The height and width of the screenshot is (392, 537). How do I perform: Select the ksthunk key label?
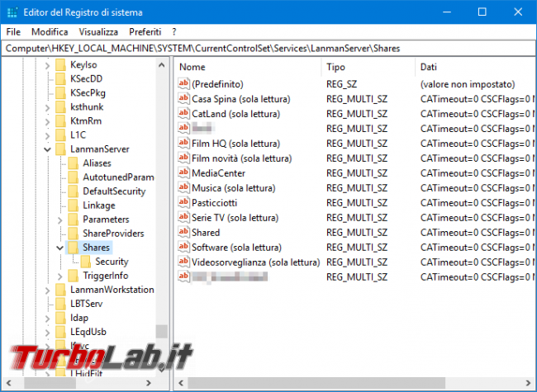[x=87, y=106]
